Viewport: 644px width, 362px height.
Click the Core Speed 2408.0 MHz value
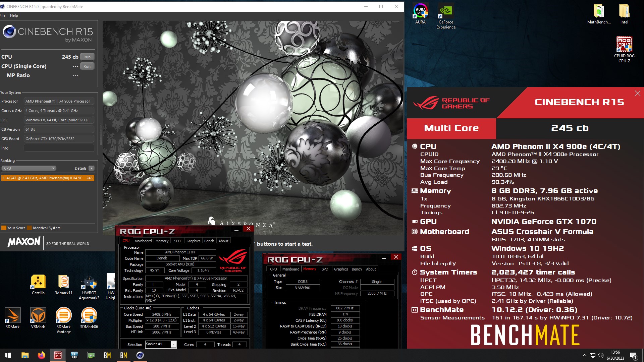(162, 314)
